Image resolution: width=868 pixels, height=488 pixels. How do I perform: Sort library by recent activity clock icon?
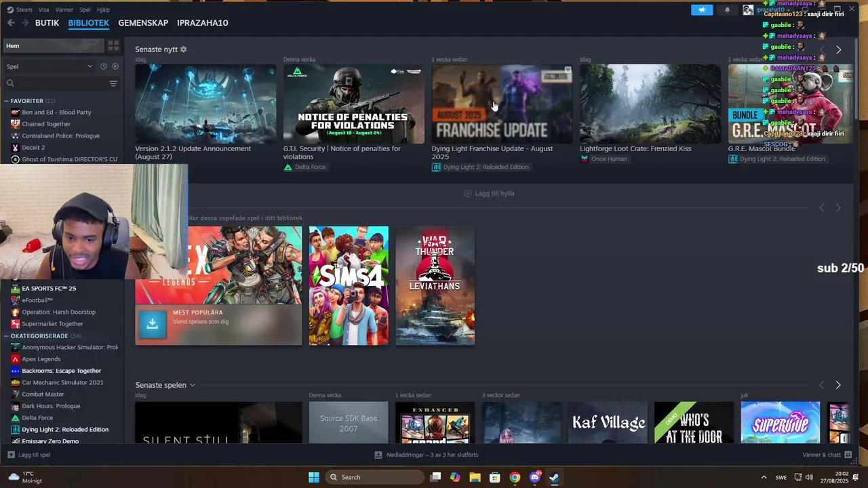point(103,66)
